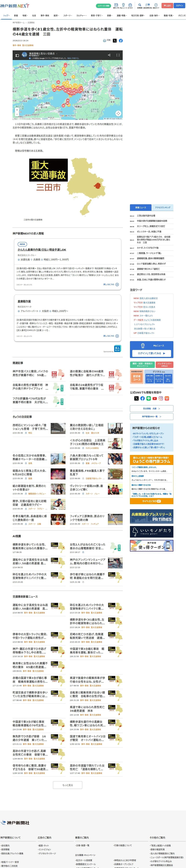Share article via Facebook icon under headline

(121, 41)
